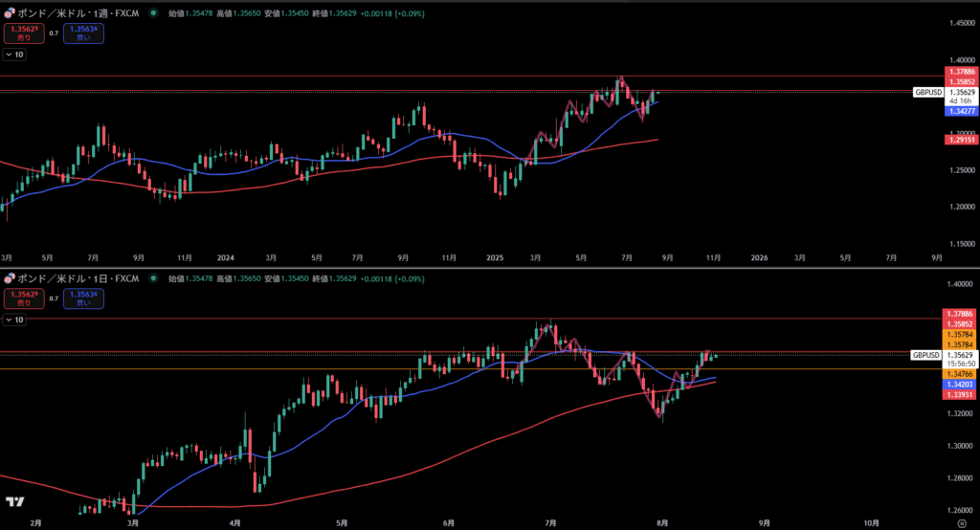Click the 1.35629 15:56:50 countdown price label
This screenshot has width=980, height=530.
click(x=959, y=360)
